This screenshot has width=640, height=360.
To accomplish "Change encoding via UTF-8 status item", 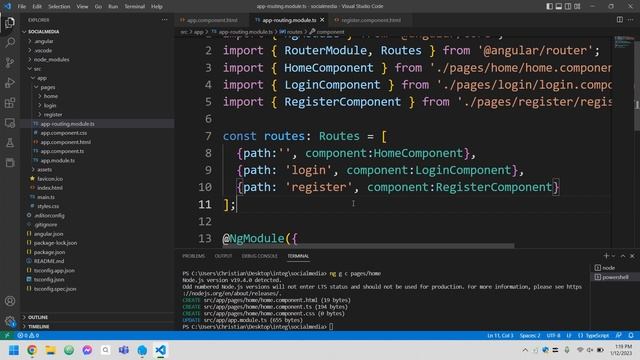I will coord(553,336).
